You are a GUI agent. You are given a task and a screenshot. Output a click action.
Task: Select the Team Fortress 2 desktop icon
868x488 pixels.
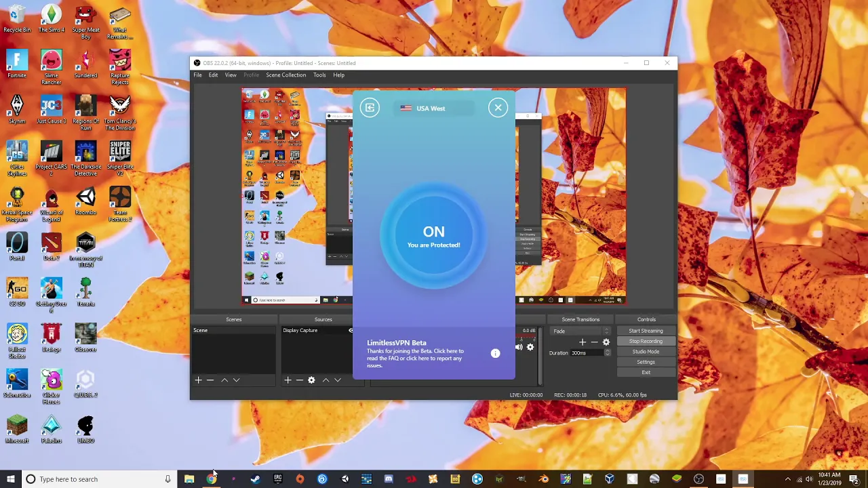(120, 204)
